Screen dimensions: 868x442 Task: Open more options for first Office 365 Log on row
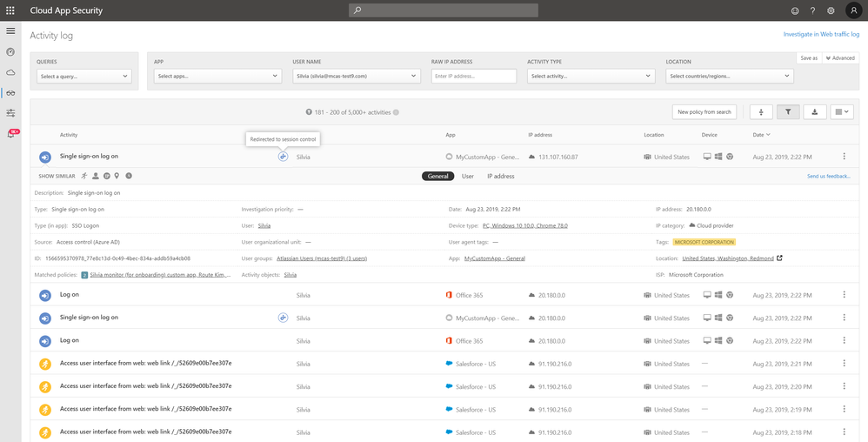click(x=845, y=295)
